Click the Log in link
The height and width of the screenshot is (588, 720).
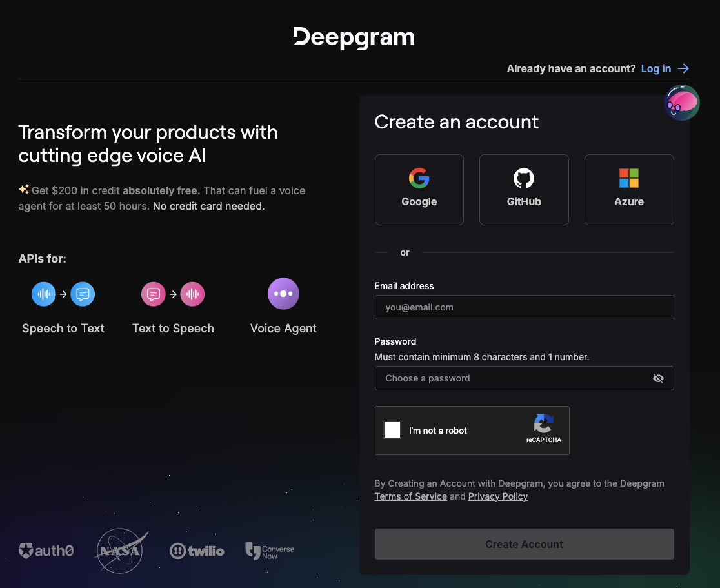point(655,69)
